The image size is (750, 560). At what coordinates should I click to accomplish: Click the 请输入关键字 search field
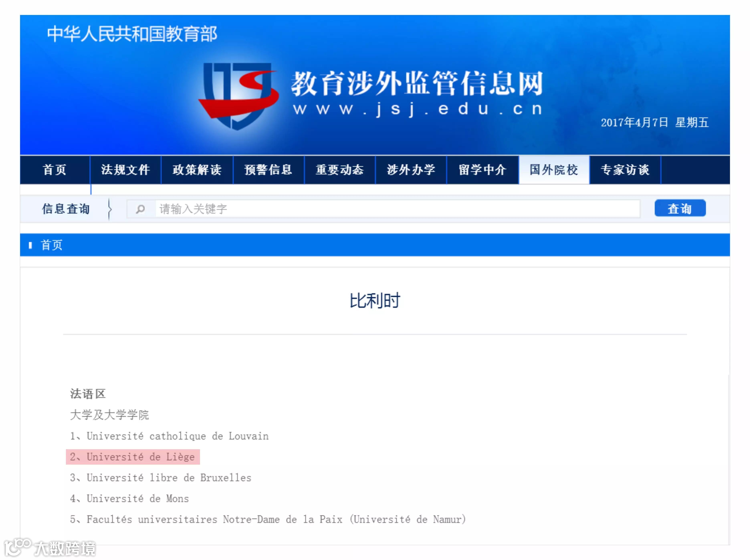397,209
